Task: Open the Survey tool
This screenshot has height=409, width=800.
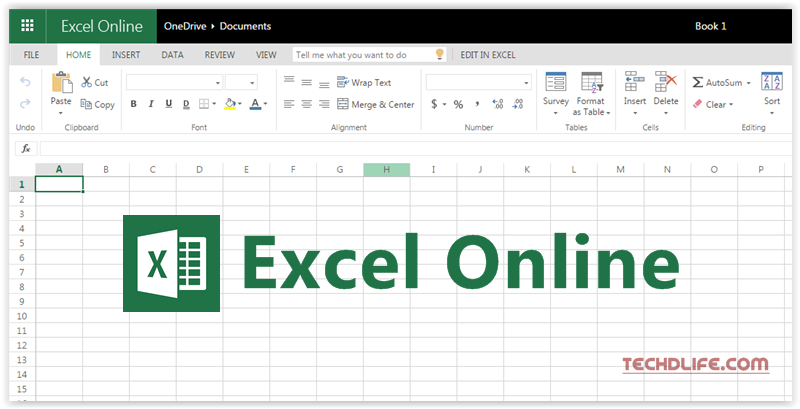Action: (x=556, y=93)
